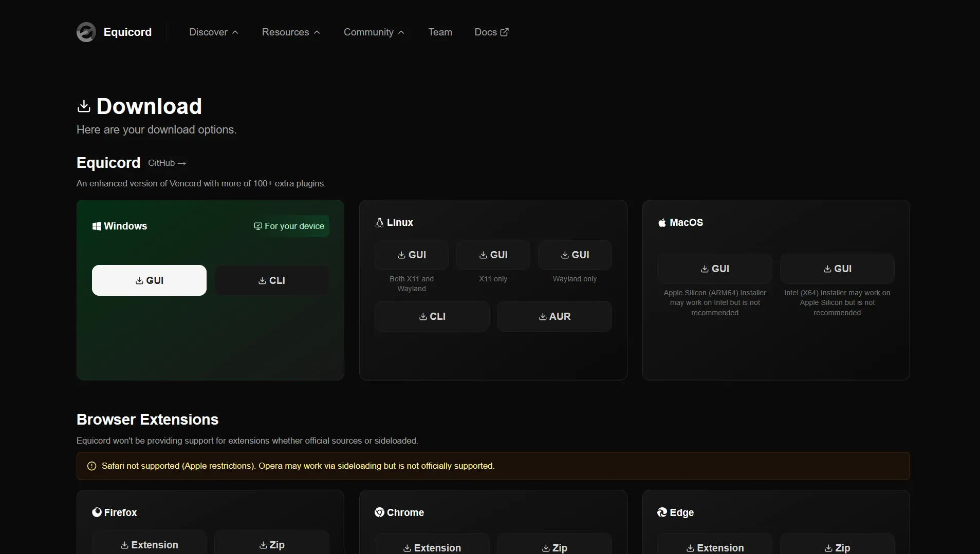Open the GitHub link next to Equicord
Viewport: 980px width, 554px height.
click(x=167, y=163)
